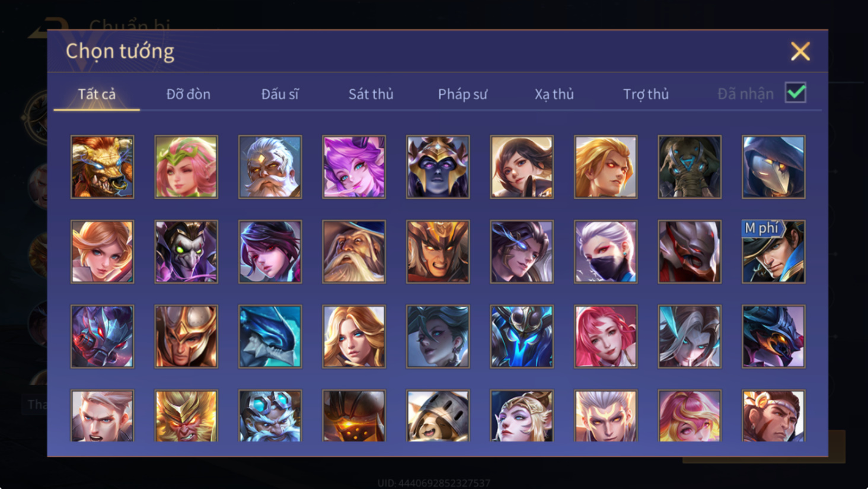868x489 pixels.
Task: Select the elephant-masked armored hero
Action: pos(690,167)
